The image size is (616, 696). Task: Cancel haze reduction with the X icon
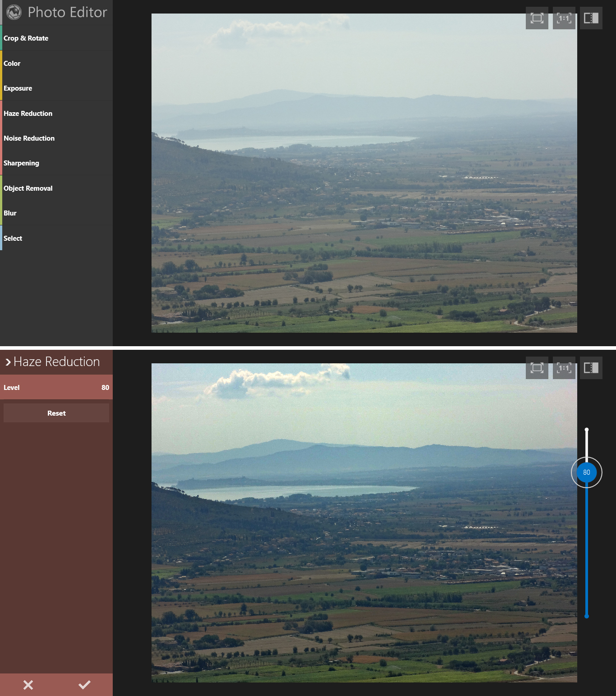pyautogui.click(x=28, y=685)
